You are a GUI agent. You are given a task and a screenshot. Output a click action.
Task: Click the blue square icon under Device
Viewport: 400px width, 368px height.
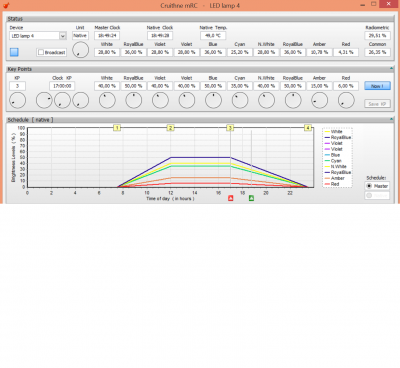pos(14,52)
